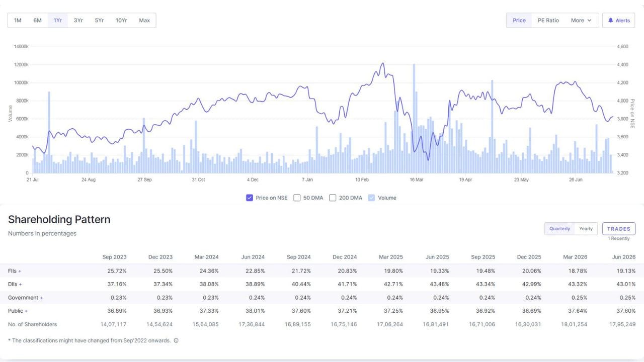Viewport: 644px width, 362px height.
Task: Select the Price chart button
Action: (x=519, y=21)
